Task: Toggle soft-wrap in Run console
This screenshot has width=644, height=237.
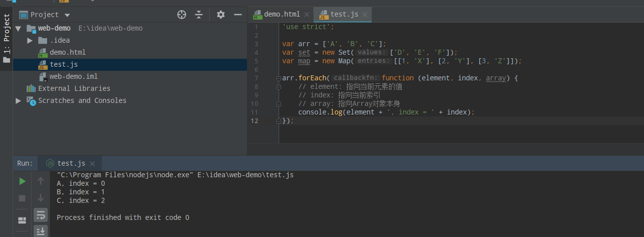Action: tap(41, 215)
